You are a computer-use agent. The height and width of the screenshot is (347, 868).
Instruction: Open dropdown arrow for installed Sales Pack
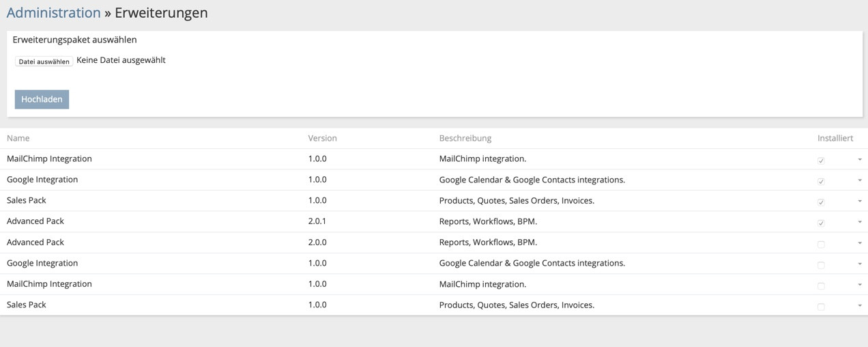pyautogui.click(x=859, y=202)
